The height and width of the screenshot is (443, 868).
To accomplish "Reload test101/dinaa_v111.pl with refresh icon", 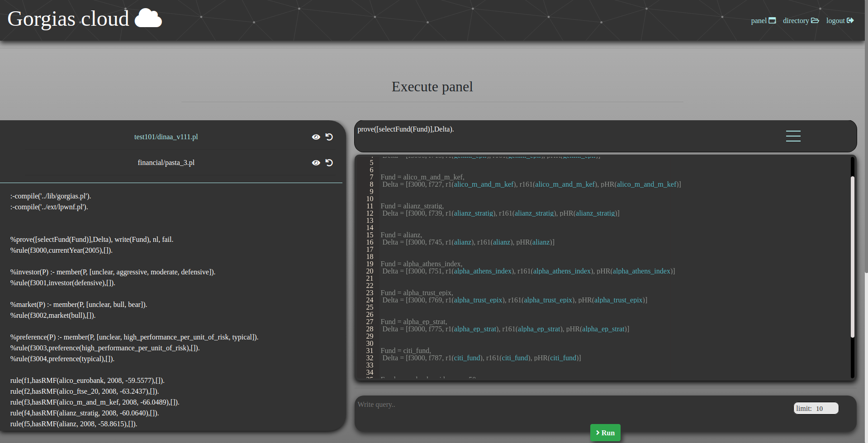I will point(329,137).
